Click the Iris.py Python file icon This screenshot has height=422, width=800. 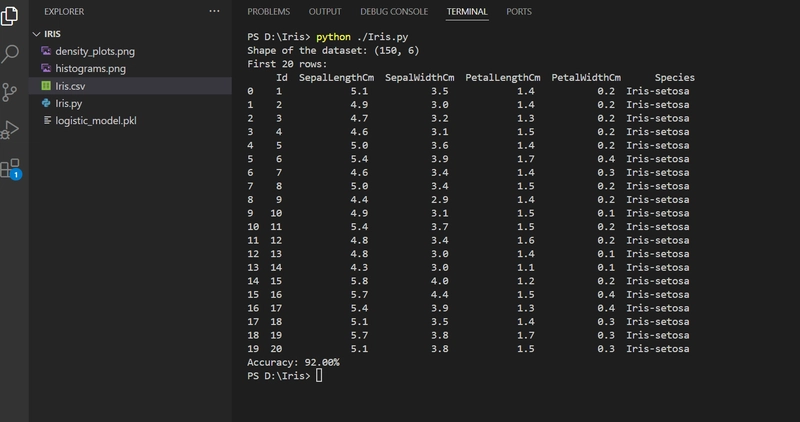[46, 103]
